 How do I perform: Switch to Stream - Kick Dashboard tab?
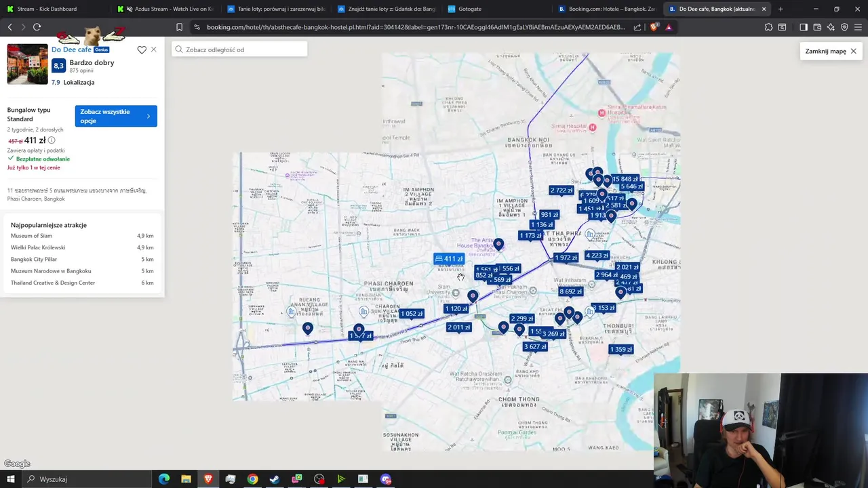[55, 9]
